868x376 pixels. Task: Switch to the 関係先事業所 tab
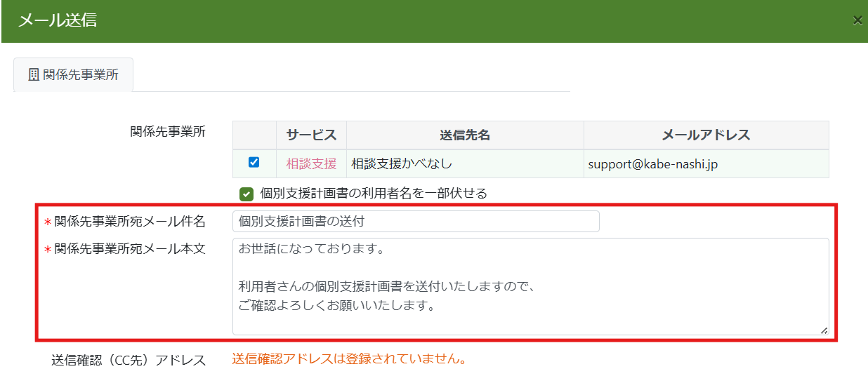73,75
